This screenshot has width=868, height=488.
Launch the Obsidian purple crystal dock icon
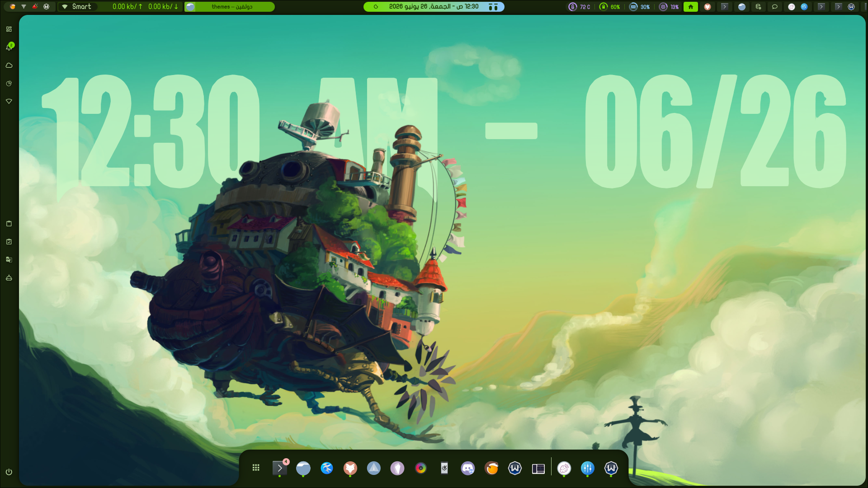(x=397, y=468)
